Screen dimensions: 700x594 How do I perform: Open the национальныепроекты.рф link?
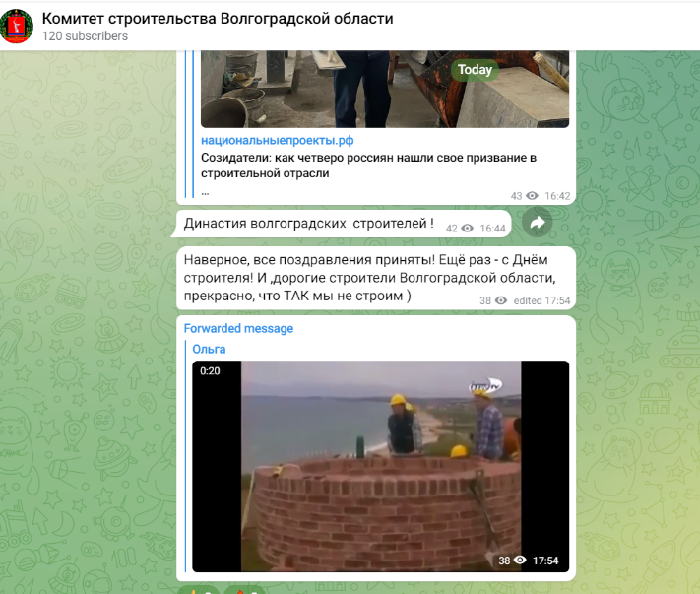[278, 140]
